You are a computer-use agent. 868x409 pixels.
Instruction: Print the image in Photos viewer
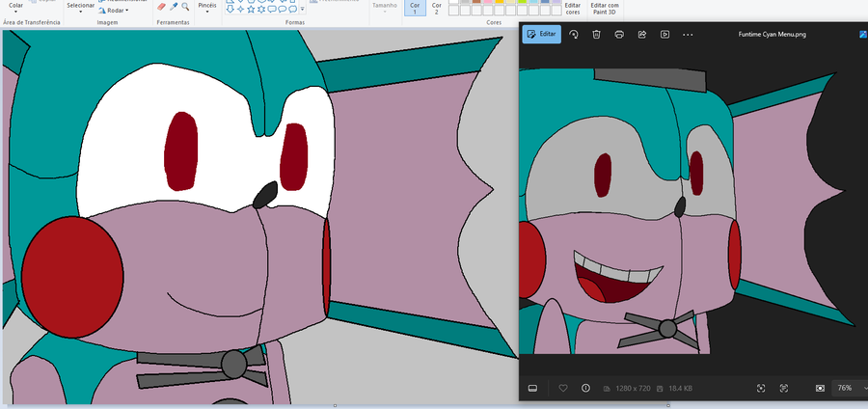click(x=619, y=35)
